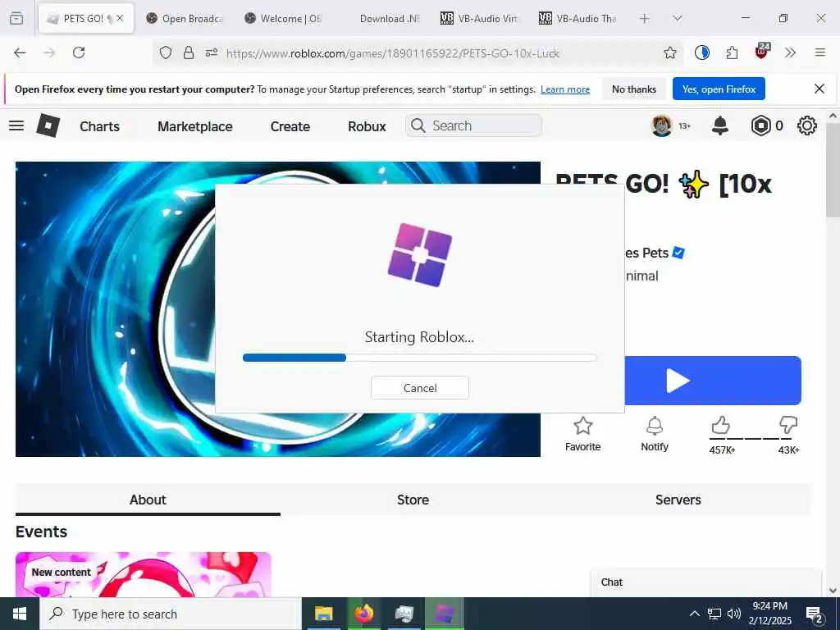Turn on game notifications with Notify bell
This screenshot has height=630, width=840.
click(655, 426)
